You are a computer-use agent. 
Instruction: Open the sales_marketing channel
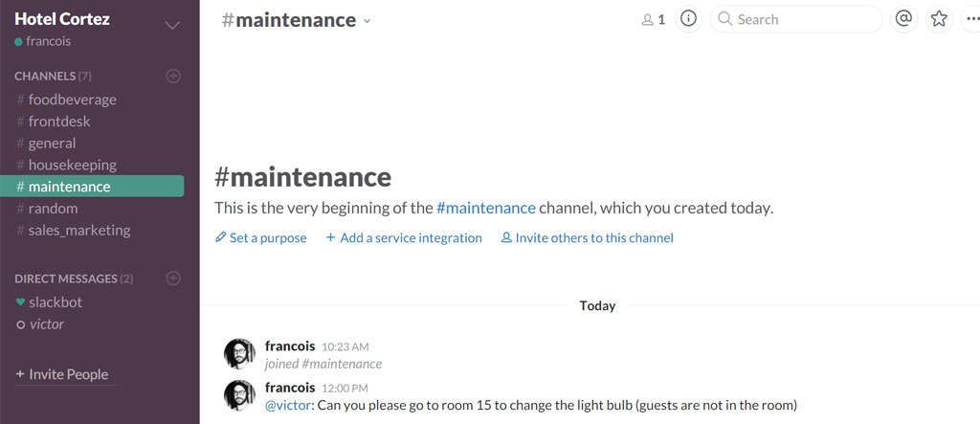(x=78, y=230)
